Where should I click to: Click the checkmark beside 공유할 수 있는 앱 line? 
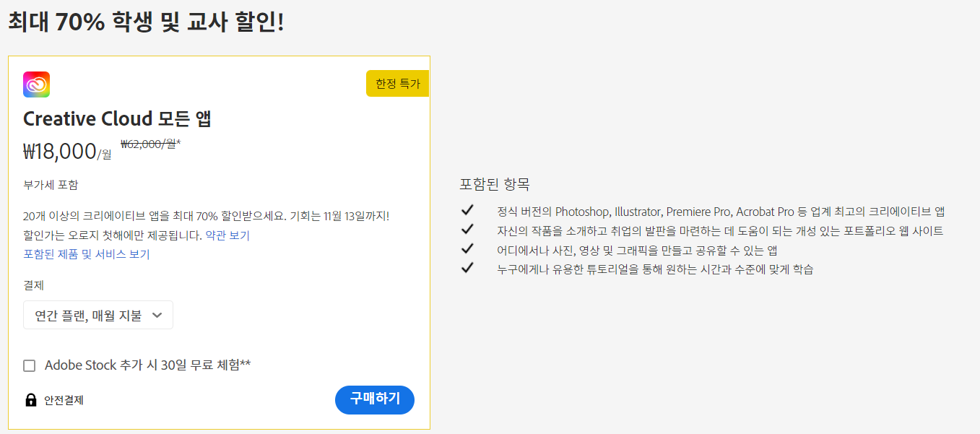(467, 250)
